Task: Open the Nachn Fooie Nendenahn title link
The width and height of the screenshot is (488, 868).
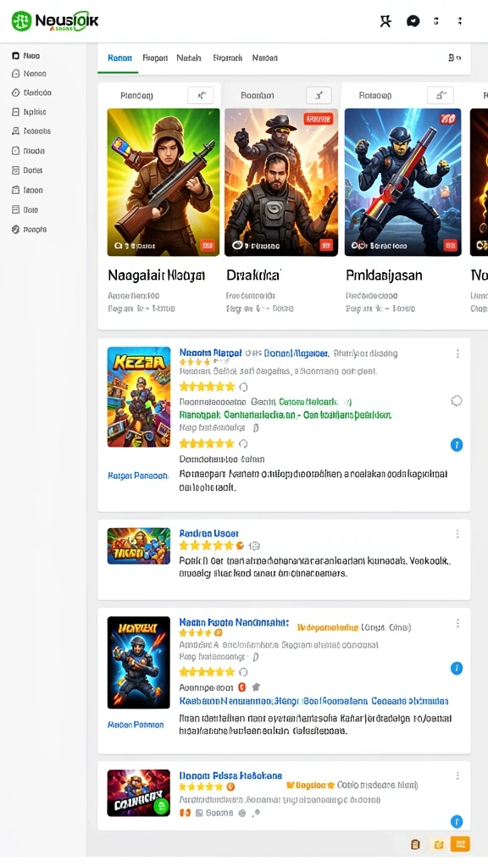Action: (234, 622)
